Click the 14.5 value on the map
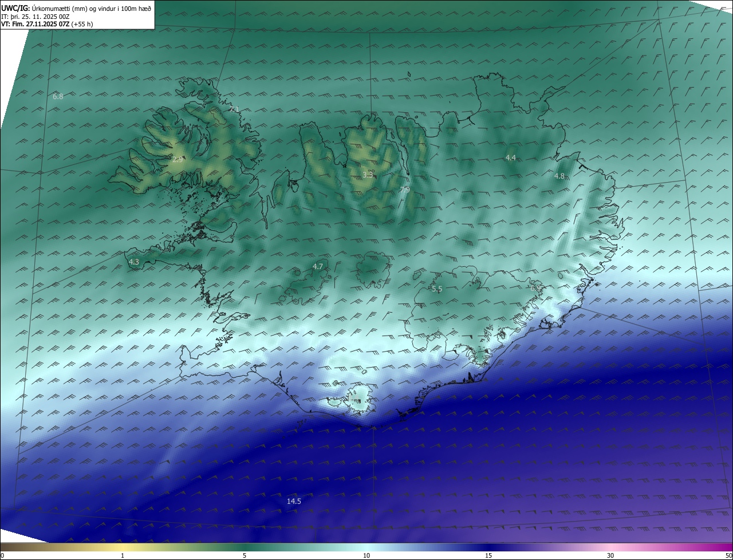This screenshot has height=560, width=733. coord(294,501)
